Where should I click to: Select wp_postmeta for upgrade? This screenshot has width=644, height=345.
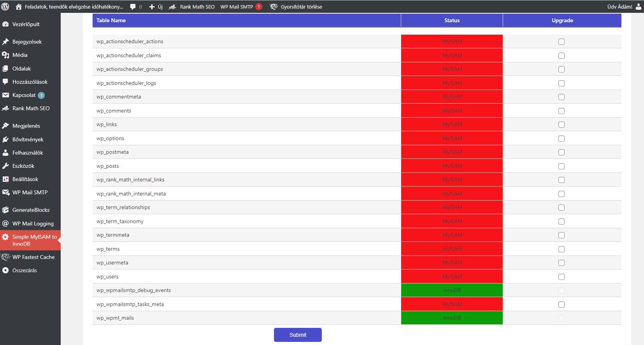(562, 152)
